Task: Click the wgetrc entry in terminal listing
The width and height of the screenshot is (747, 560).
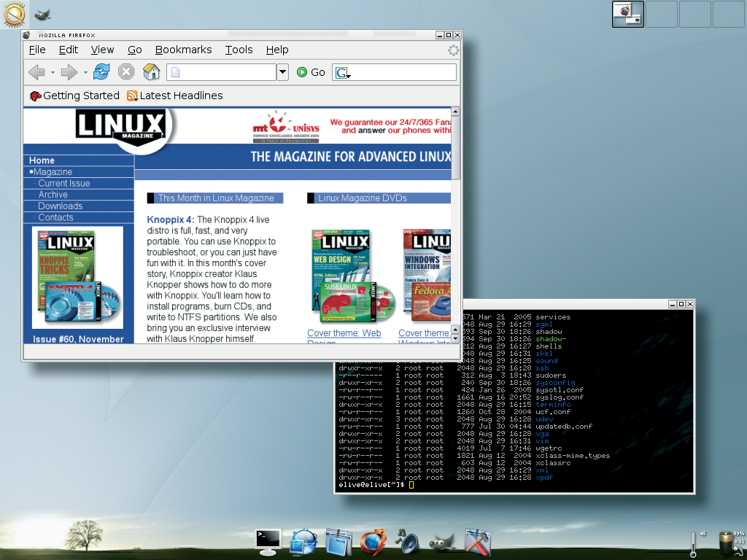Action: click(x=549, y=448)
